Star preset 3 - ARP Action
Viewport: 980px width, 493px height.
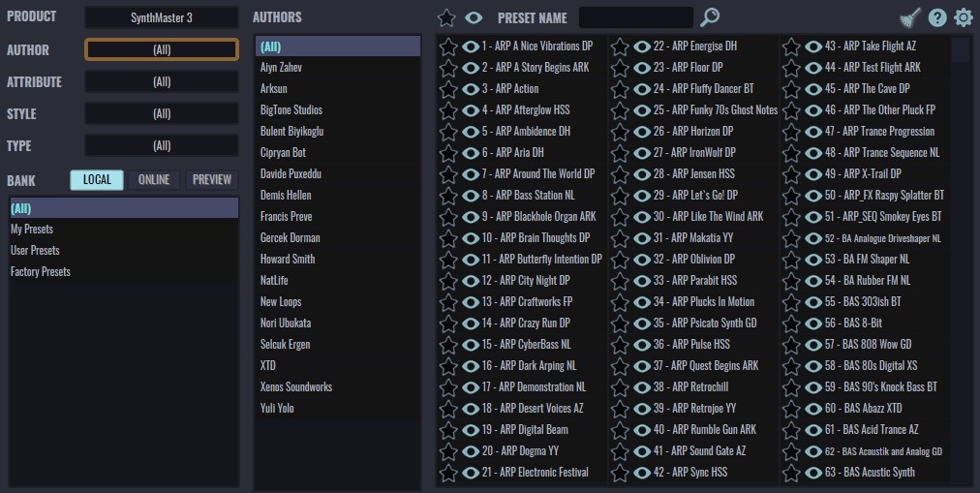tap(448, 89)
